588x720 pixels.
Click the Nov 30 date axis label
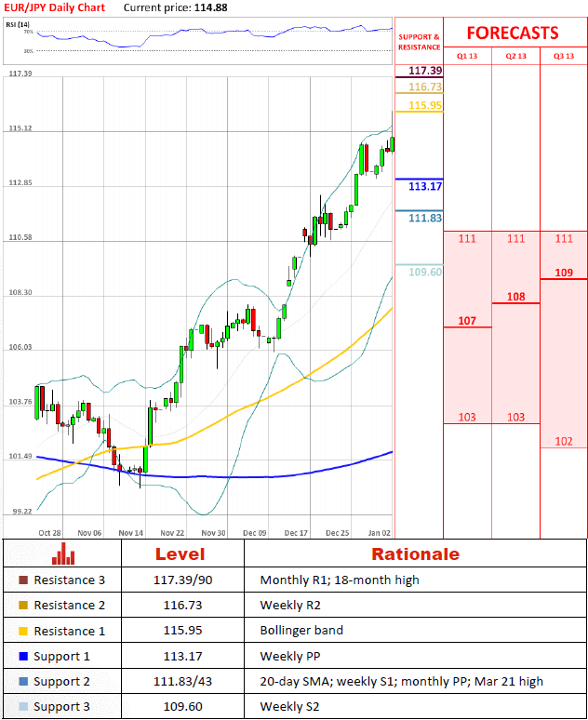pos(214,533)
